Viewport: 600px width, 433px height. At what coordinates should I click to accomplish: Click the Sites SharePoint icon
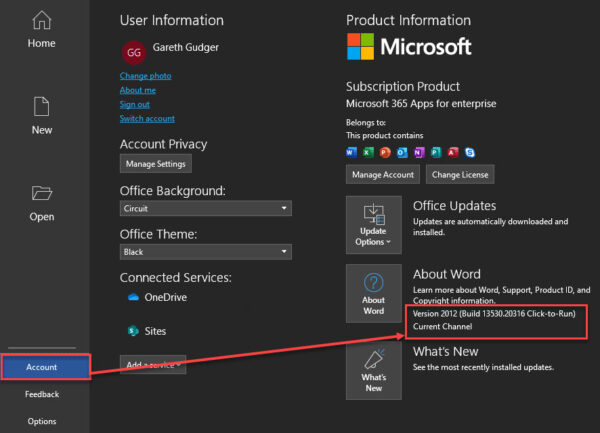(132, 331)
